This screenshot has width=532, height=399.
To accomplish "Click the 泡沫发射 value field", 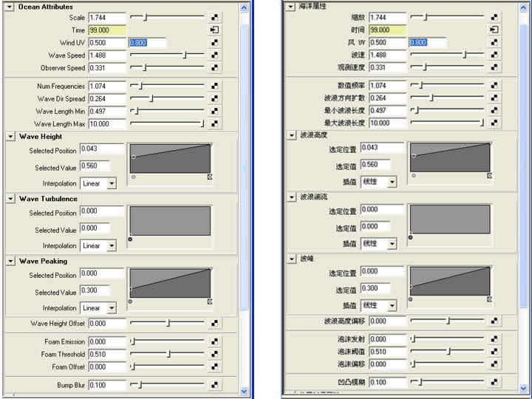I will pos(387,339).
